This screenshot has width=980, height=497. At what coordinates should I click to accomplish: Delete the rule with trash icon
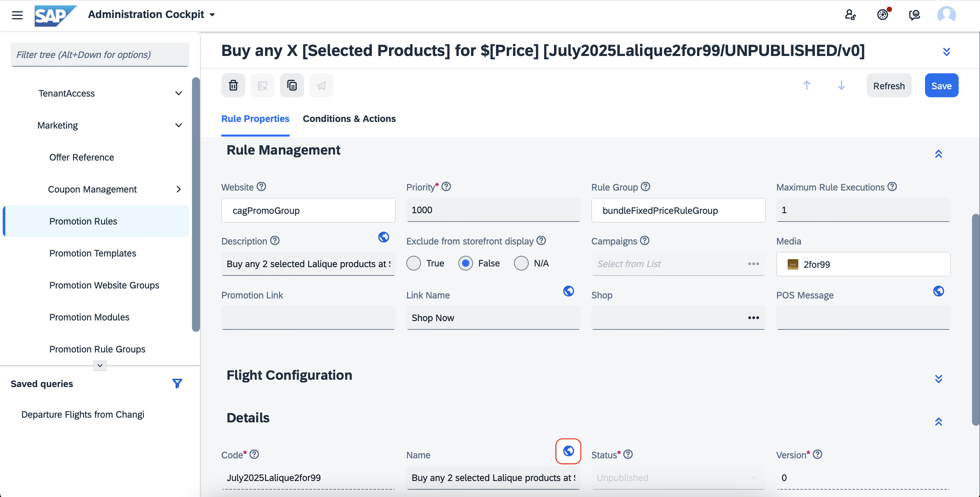(233, 85)
